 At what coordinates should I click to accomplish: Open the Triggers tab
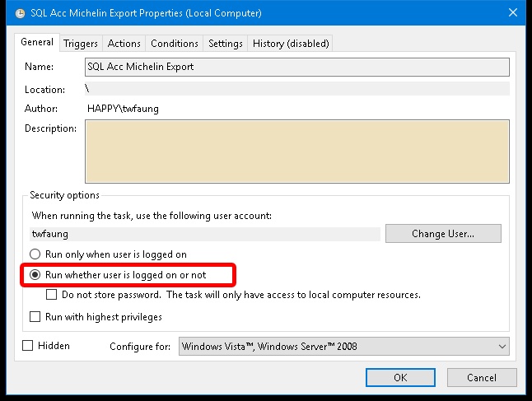[80, 44]
